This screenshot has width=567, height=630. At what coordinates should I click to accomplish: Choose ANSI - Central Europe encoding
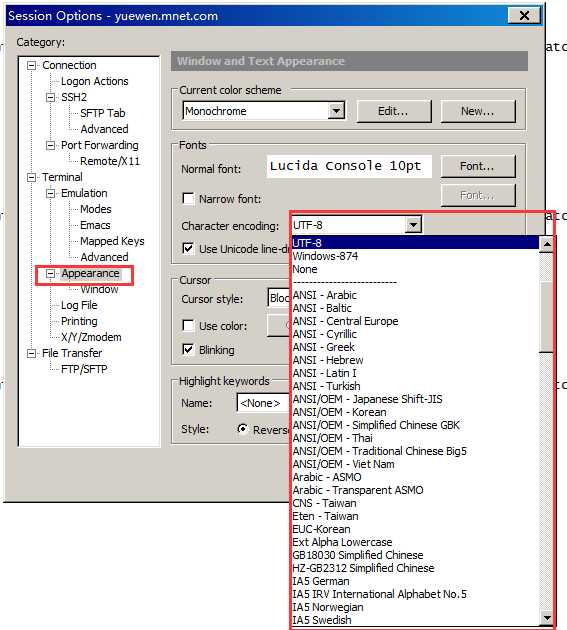415,321
